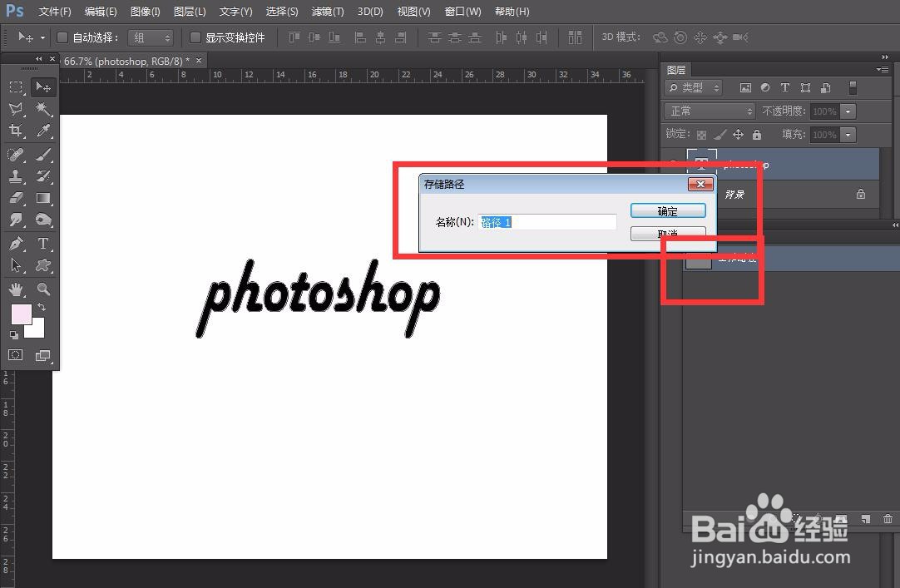The width and height of the screenshot is (900, 588).
Task: Select the Path Selection arrow tool
Action: (x=16, y=265)
